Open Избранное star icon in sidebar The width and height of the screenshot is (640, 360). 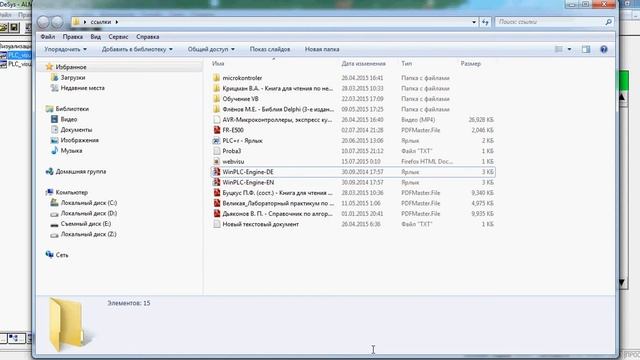pyautogui.click(x=49, y=67)
